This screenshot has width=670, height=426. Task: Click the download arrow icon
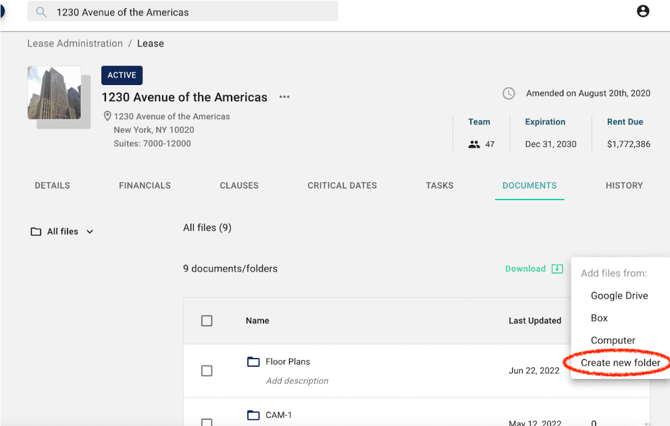(x=557, y=268)
